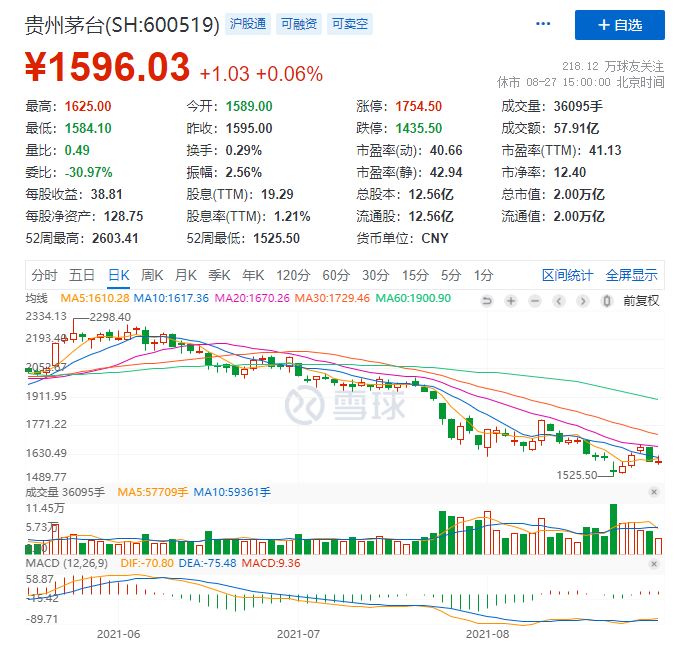Click the 218.12 万球友关注 followers text
This screenshot has height=647, width=677.
point(613,66)
